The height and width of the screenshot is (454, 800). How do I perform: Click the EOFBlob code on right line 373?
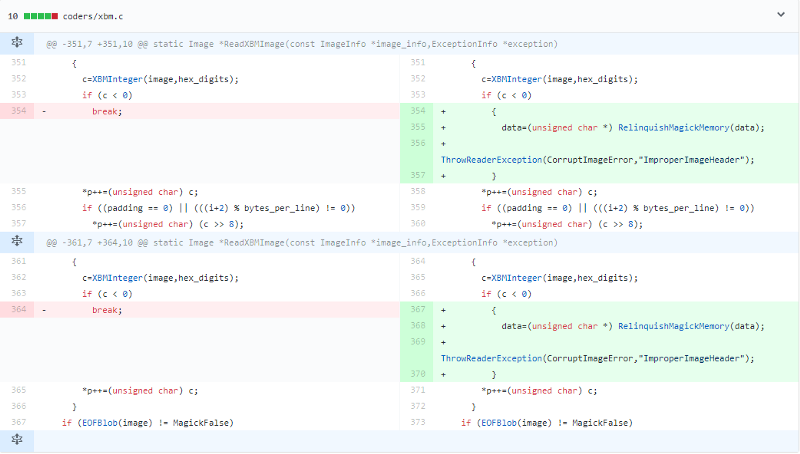point(503,423)
